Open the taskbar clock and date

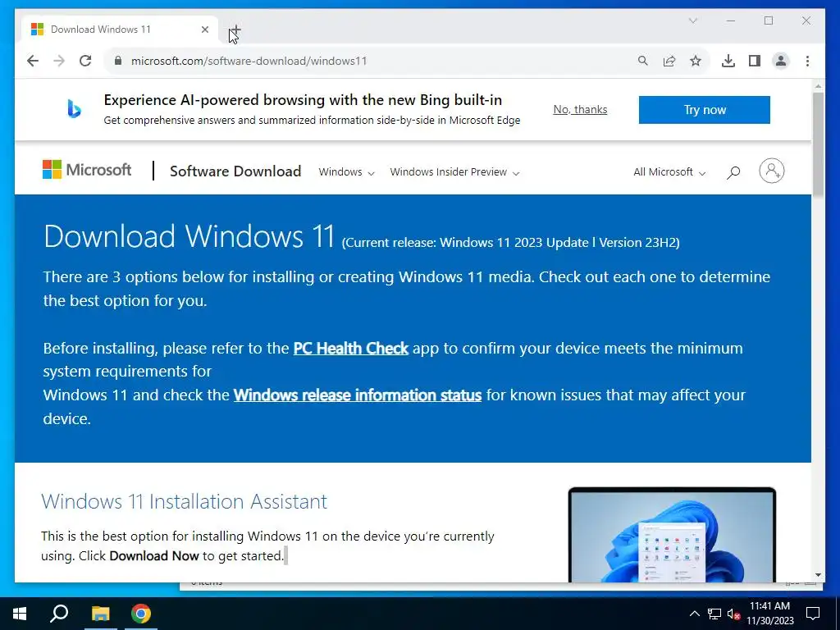pos(769,614)
